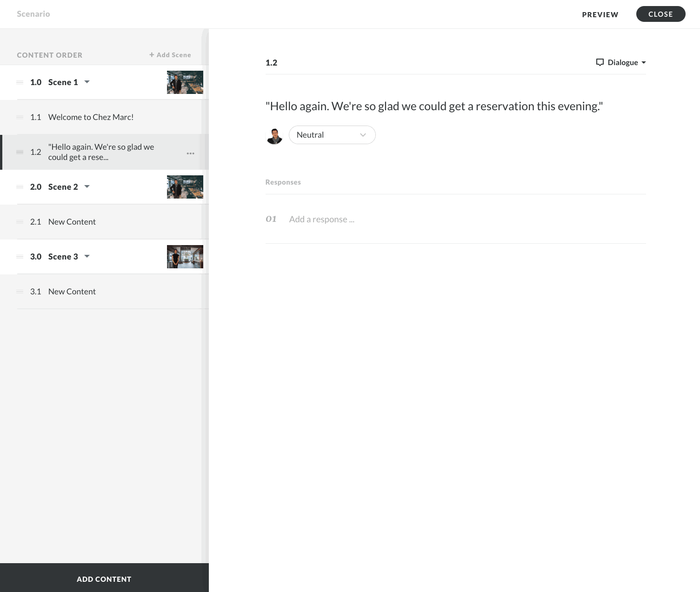Select New Content item 2.1
The image size is (700, 592).
tap(104, 222)
